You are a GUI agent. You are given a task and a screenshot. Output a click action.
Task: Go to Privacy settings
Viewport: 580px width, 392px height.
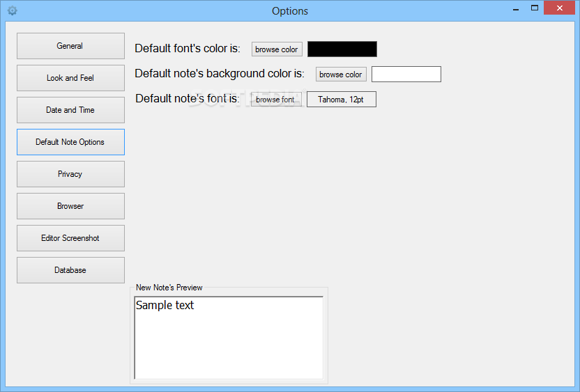pyautogui.click(x=70, y=174)
